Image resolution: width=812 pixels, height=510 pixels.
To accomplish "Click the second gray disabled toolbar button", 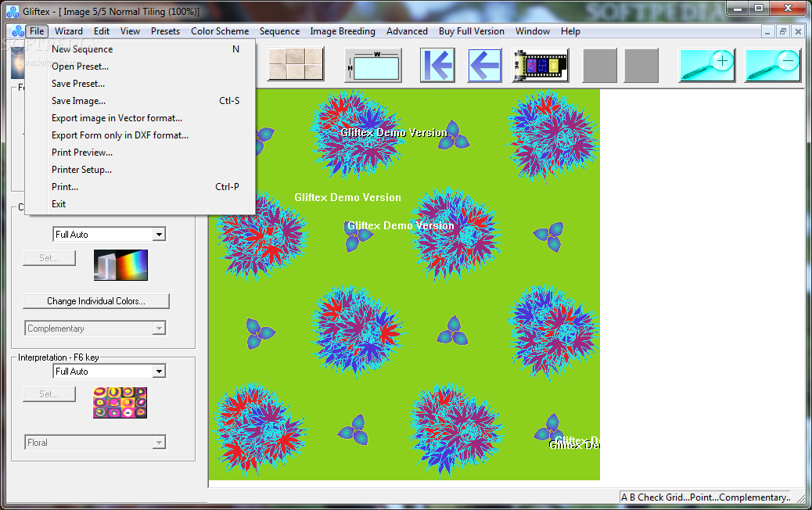I will 641,65.
